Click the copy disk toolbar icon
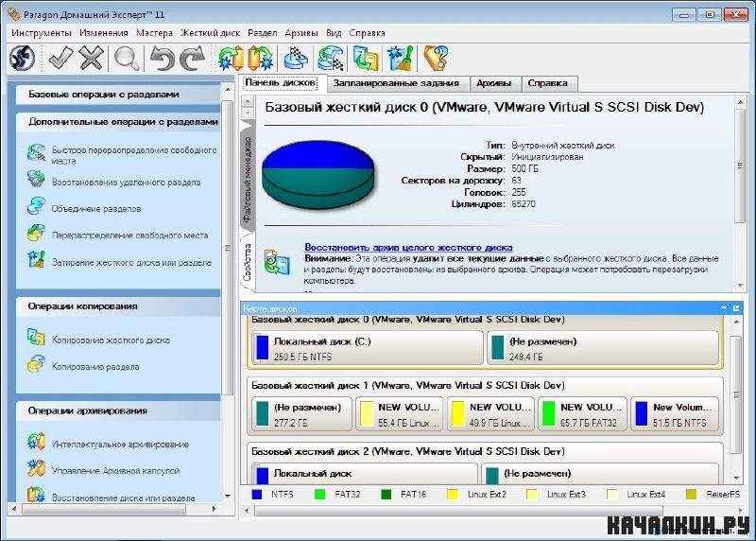Viewport: 756px width, 541px height. point(366,59)
